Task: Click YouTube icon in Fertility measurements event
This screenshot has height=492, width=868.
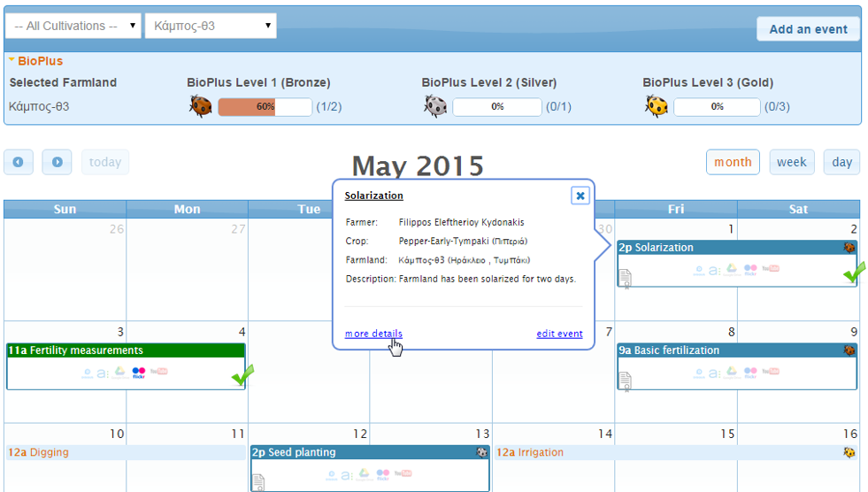Action: coord(159,372)
